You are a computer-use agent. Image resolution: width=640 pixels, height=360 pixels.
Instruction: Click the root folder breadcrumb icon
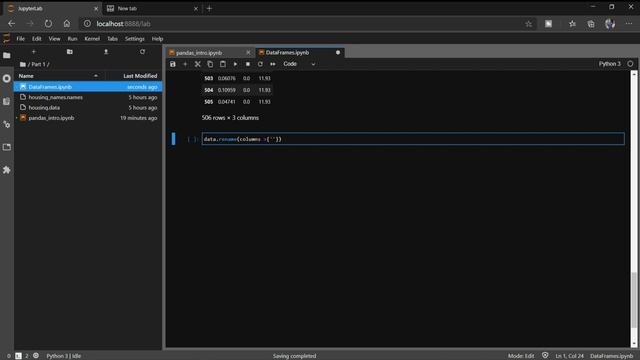click(x=23, y=64)
